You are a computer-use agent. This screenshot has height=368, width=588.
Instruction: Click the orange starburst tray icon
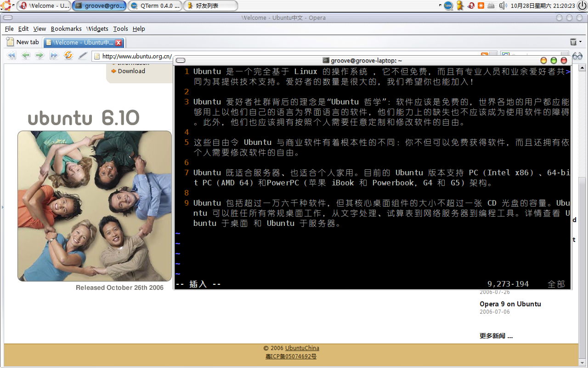[481, 6]
